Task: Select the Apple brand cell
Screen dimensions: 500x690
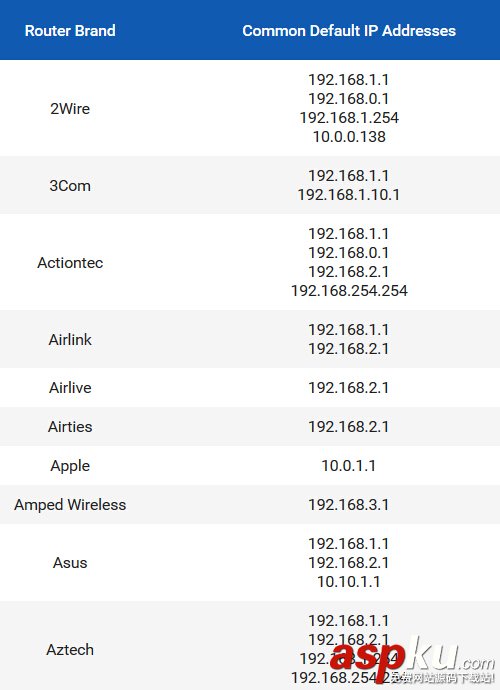Action: [70, 466]
